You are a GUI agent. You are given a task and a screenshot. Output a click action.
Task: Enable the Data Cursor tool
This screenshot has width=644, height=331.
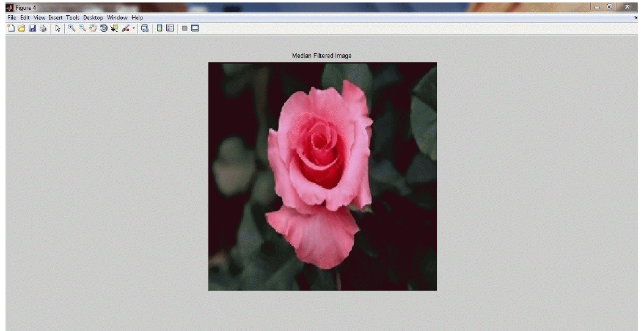tap(114, 28)
